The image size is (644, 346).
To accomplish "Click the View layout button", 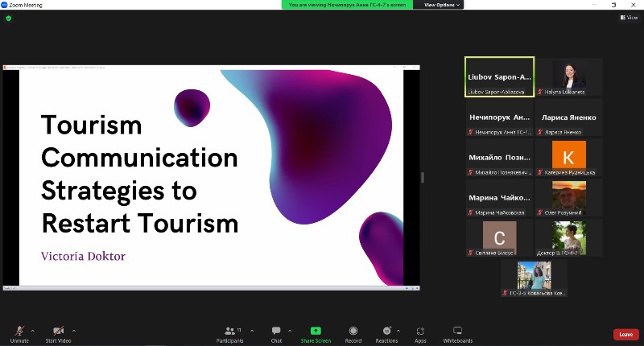I will point(629,17).
